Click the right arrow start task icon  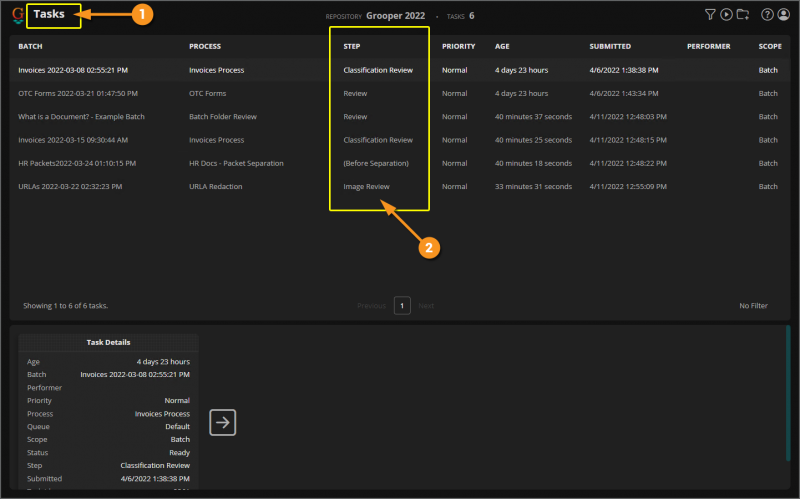[223, 423]
